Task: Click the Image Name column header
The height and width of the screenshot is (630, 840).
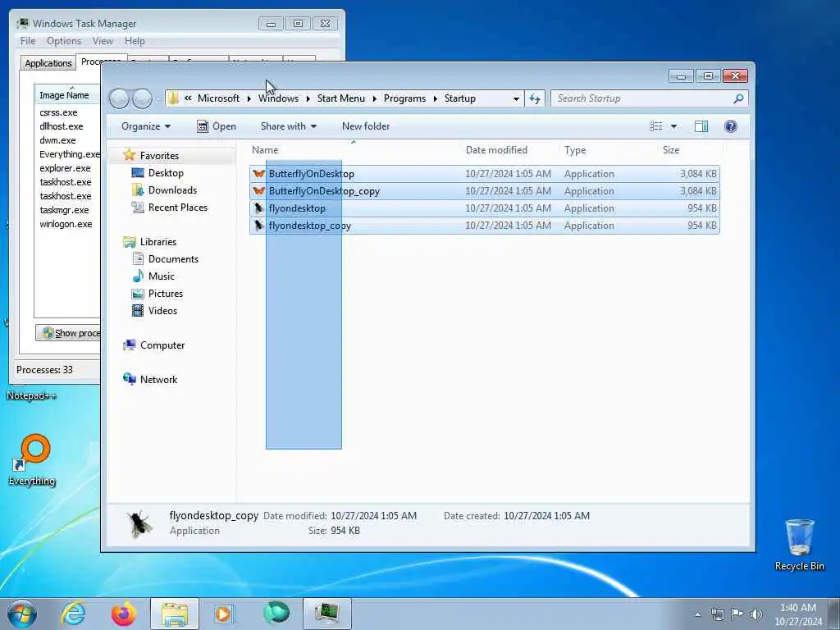Action: [x=67, y=95]
